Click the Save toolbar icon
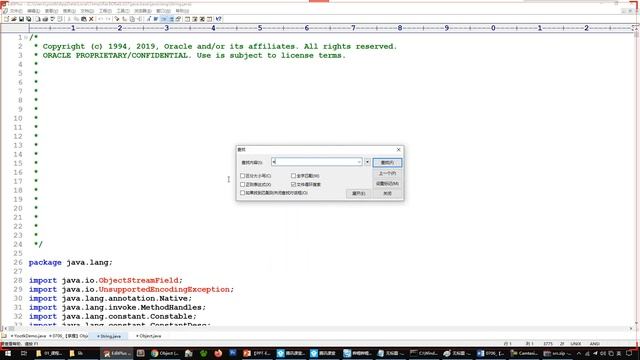640x360 pixels. coord(21,19)
